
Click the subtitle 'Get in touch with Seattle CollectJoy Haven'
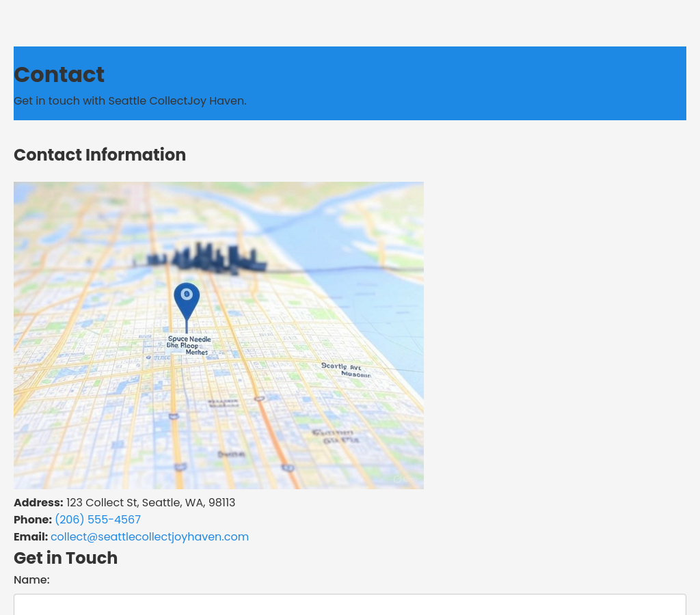click(x=130, y=101)
